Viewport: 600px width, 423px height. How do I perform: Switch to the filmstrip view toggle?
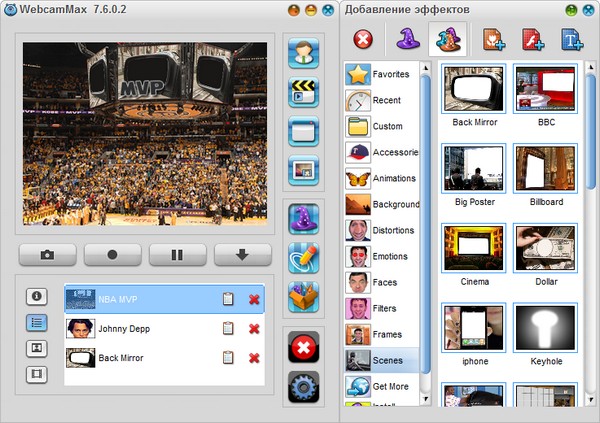click(x=36, y=375)
